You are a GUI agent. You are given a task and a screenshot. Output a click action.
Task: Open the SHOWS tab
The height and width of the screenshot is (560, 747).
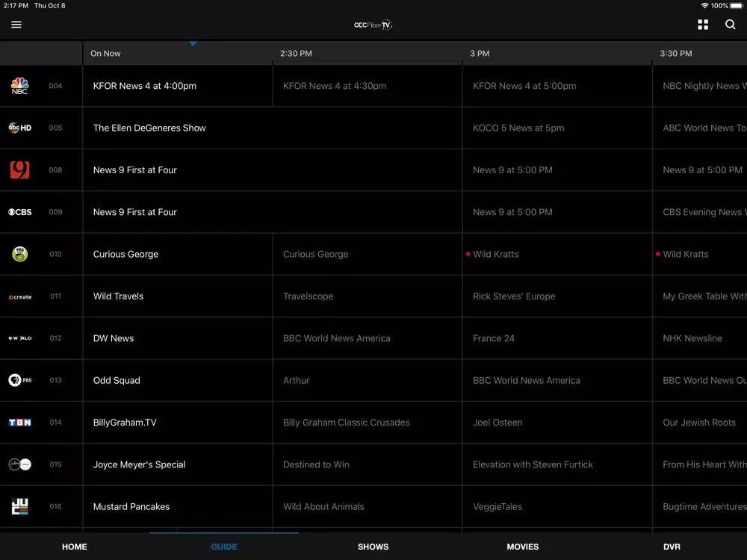(x=373, y=547)
